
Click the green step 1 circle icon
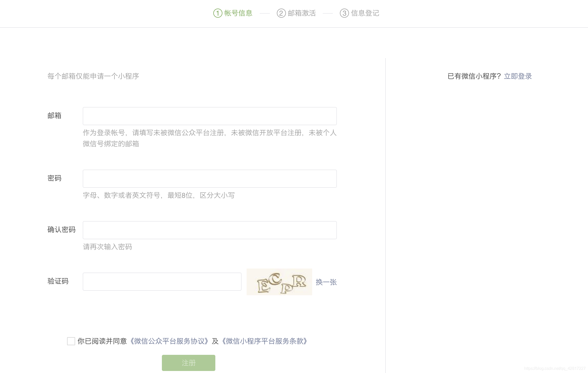217,13
